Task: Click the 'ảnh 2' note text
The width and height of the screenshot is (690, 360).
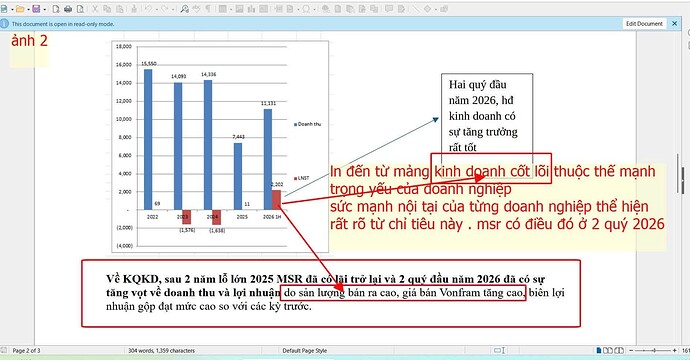Action: [29, 41]
